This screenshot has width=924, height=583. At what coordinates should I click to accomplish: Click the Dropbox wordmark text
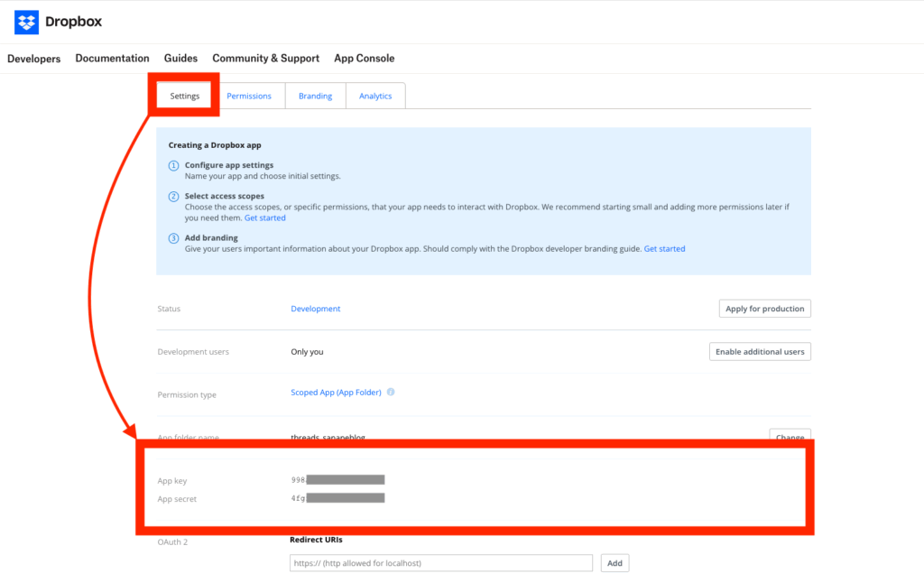tap(74, 22)
